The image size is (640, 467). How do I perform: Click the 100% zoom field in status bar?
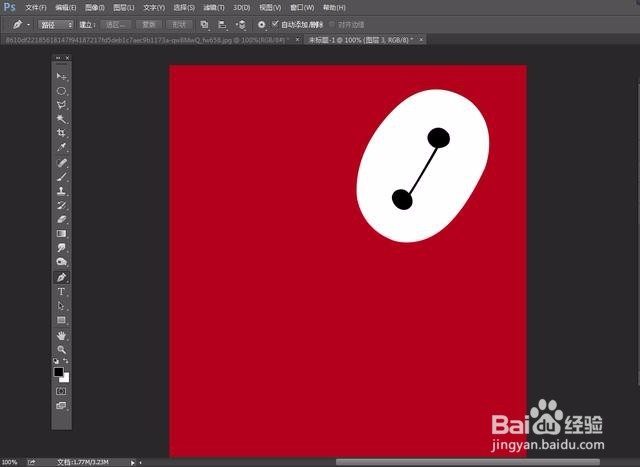point(9,462)
